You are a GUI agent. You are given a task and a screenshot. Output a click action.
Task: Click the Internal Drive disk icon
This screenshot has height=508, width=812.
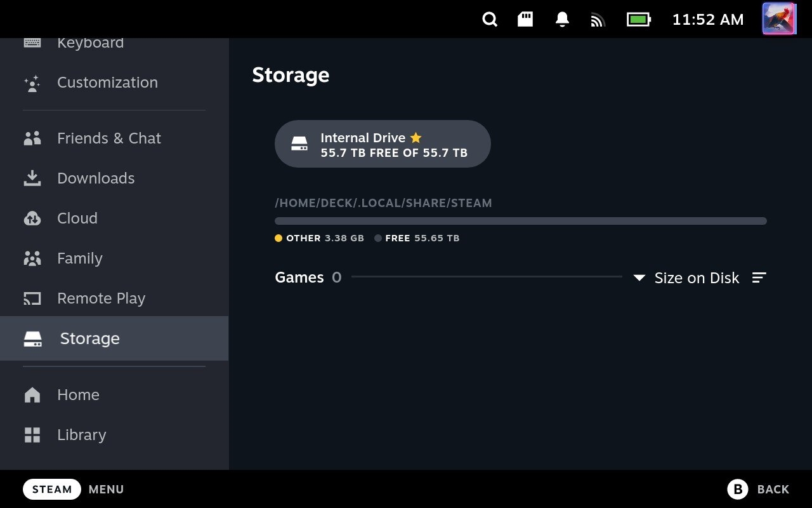click(299, 144)
